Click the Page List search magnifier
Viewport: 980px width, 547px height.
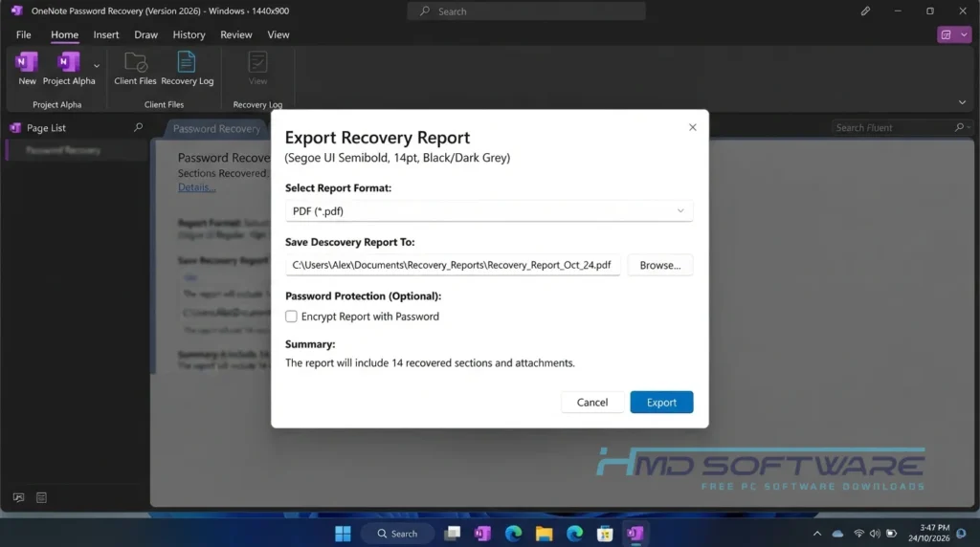138,127
